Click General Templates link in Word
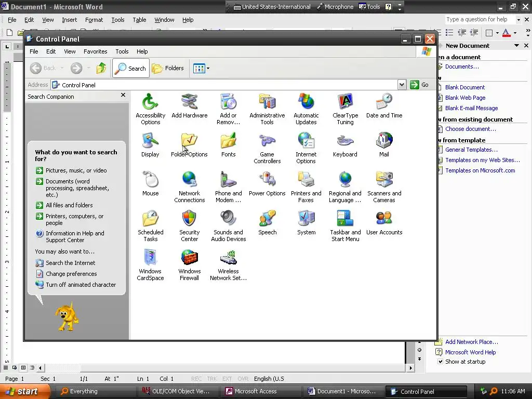Viewport: 532px width, 399px height. tap(471, 150)
